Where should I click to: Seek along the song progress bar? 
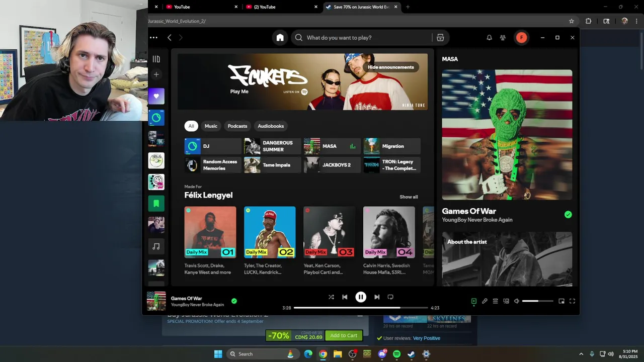click(361, 308)
